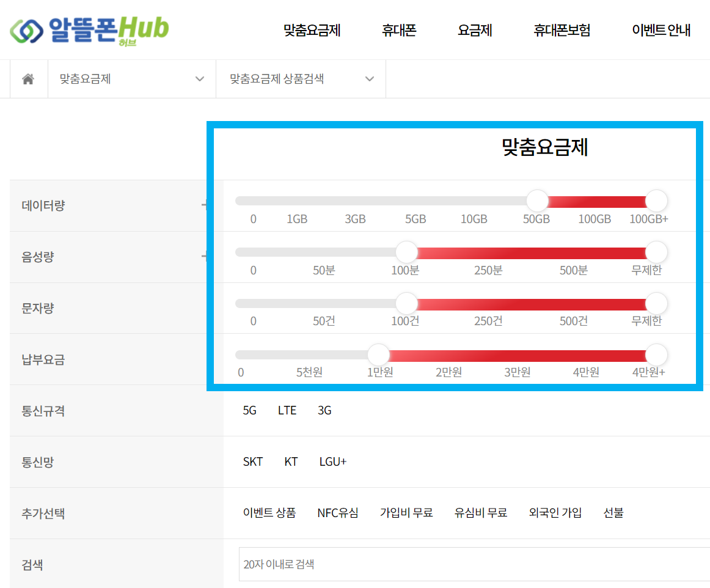Enable the 이벤트 상품 extra option

(x=271, y=513)
